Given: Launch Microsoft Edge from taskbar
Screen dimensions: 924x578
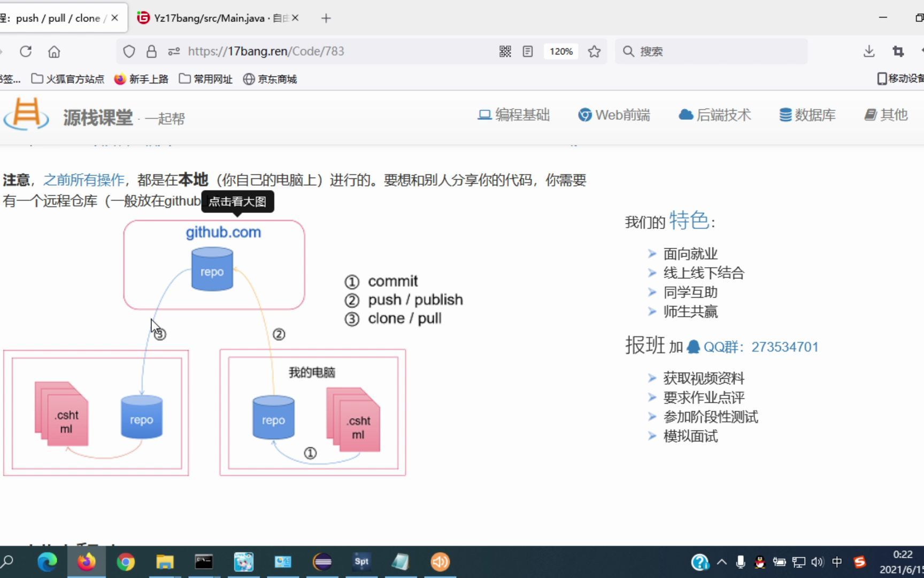Looking at the screenshot, I should (47, 562).
